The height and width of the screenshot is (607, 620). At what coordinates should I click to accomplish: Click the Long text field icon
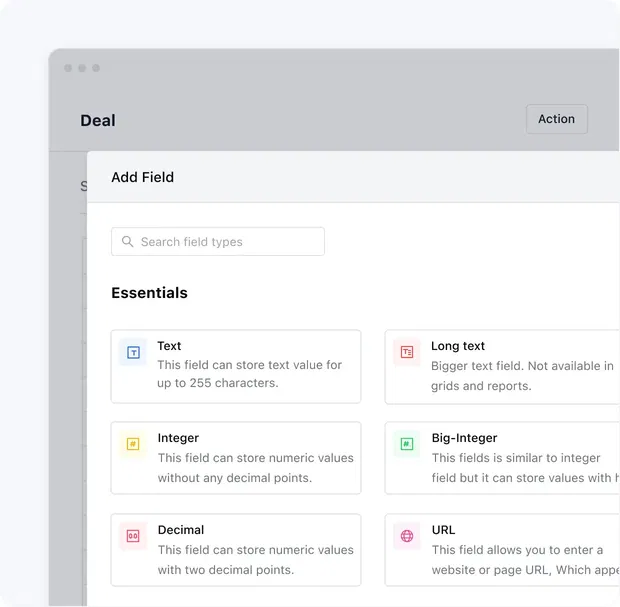tap(407, 352)
